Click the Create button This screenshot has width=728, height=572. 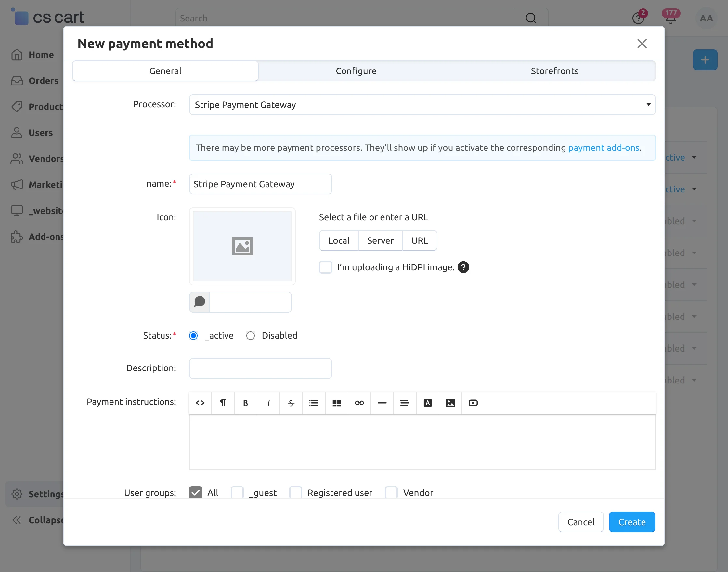coord(632,522)
